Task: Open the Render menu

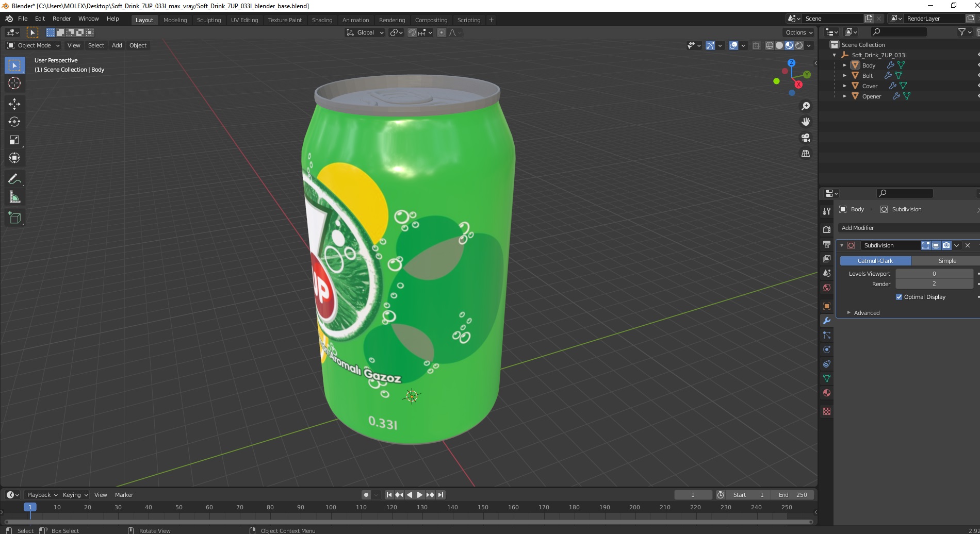Action: point(61,19)
